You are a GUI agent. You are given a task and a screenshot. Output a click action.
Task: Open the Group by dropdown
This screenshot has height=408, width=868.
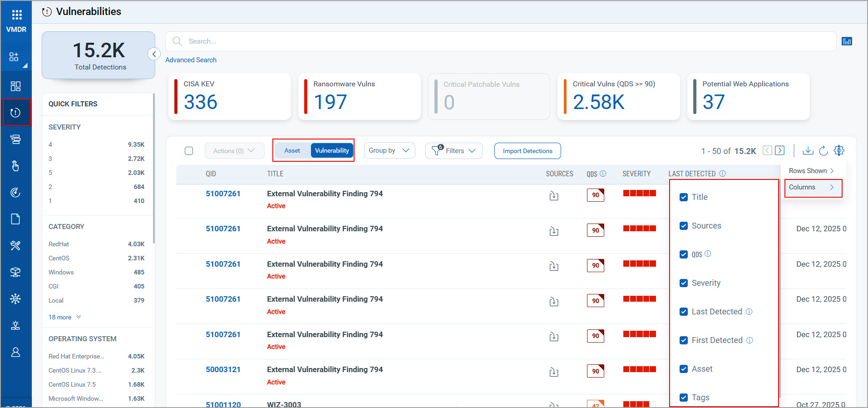(x=389, y=151)
